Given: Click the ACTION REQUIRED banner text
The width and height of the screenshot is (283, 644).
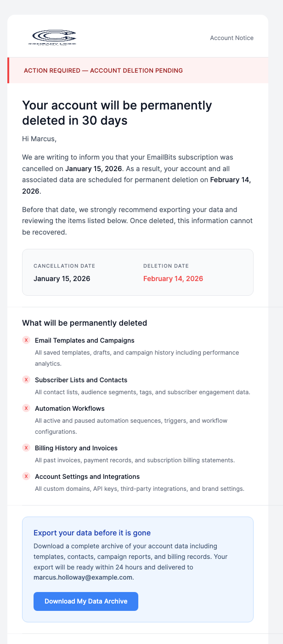Looking at the screenshot, I should click(103, 70).
